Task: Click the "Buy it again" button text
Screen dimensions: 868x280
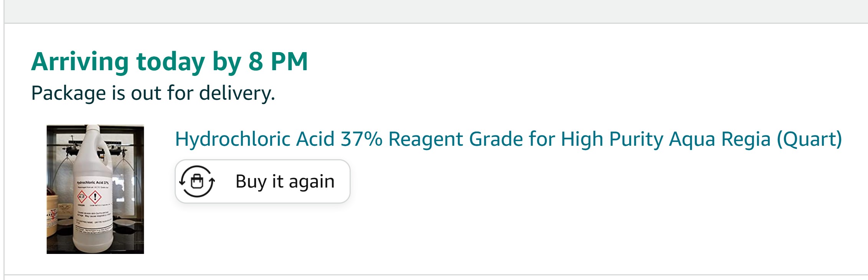Action: click(x=285, y=181)
